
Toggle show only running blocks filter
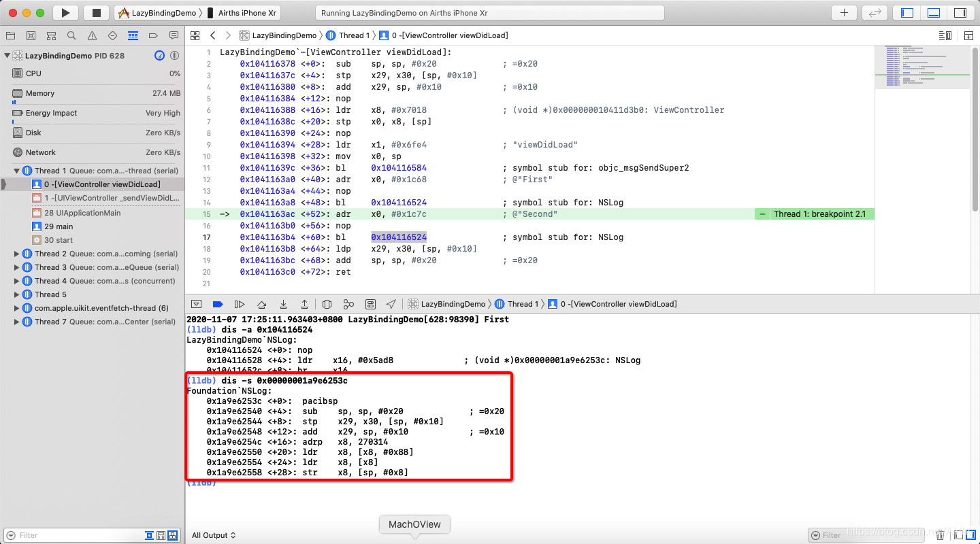tap(173, 535)
